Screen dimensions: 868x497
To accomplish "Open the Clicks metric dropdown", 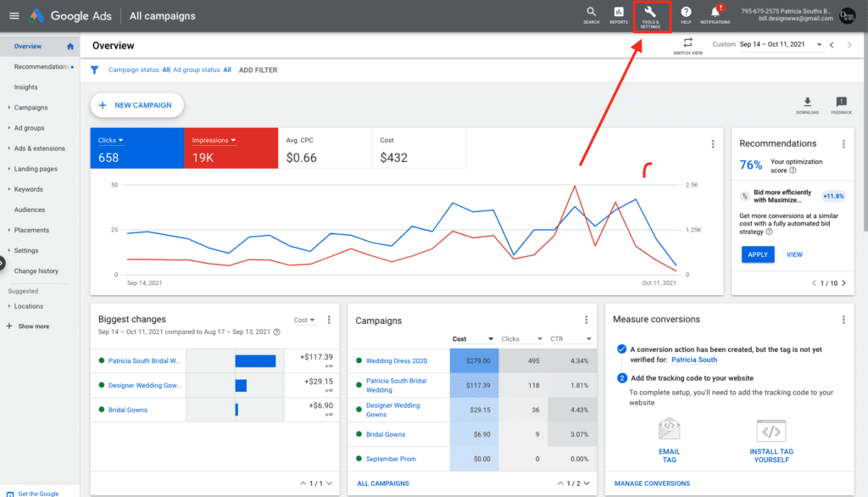I will (111, 140).
